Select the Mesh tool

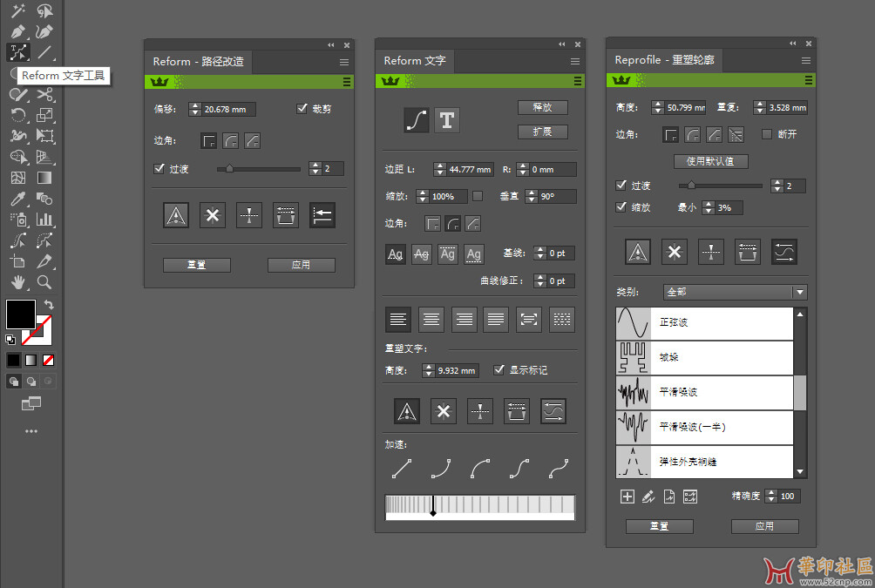17,178
